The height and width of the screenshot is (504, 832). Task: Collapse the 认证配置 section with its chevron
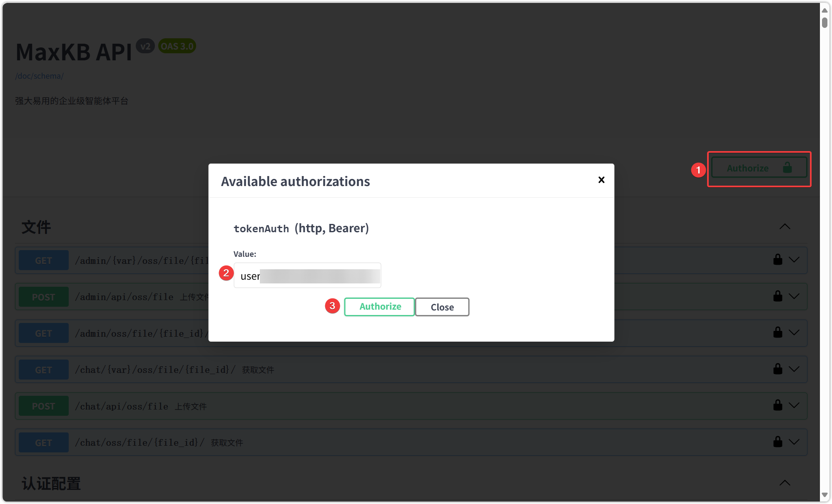[785, 483]
